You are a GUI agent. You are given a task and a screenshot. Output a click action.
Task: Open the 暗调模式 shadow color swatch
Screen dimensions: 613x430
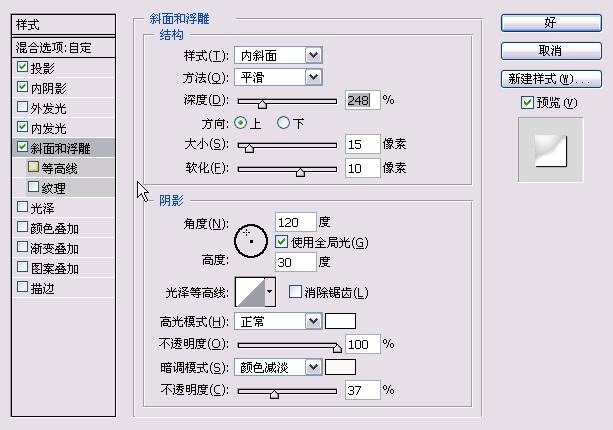click(341, 367)
